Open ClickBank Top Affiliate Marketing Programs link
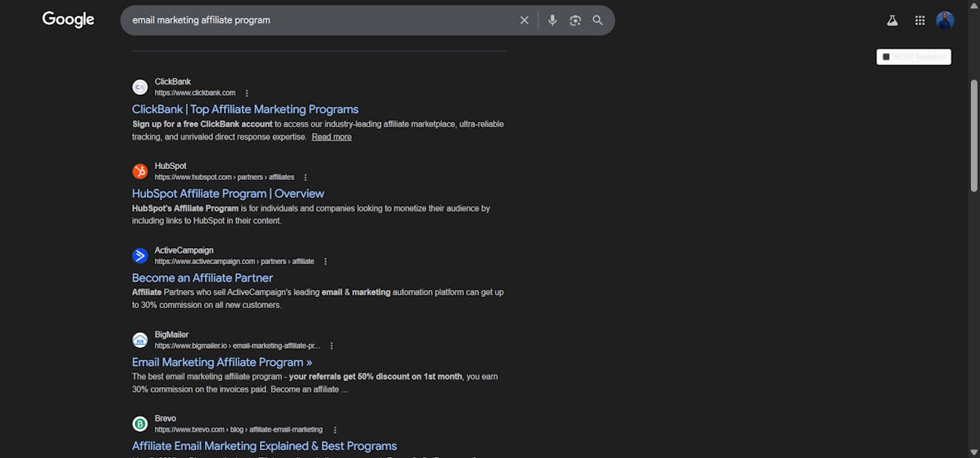This screenshot has height=458, width=980. [245, 109]
